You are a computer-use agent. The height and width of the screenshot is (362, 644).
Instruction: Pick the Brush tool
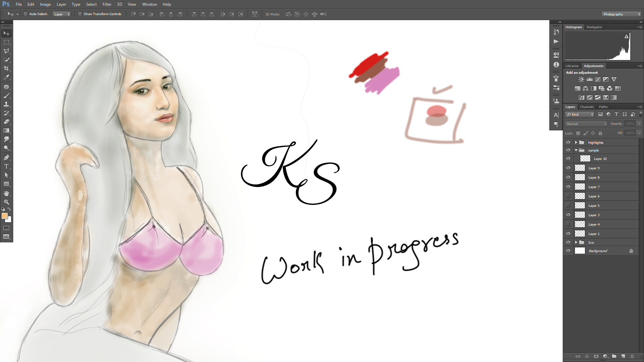(6, 96)
